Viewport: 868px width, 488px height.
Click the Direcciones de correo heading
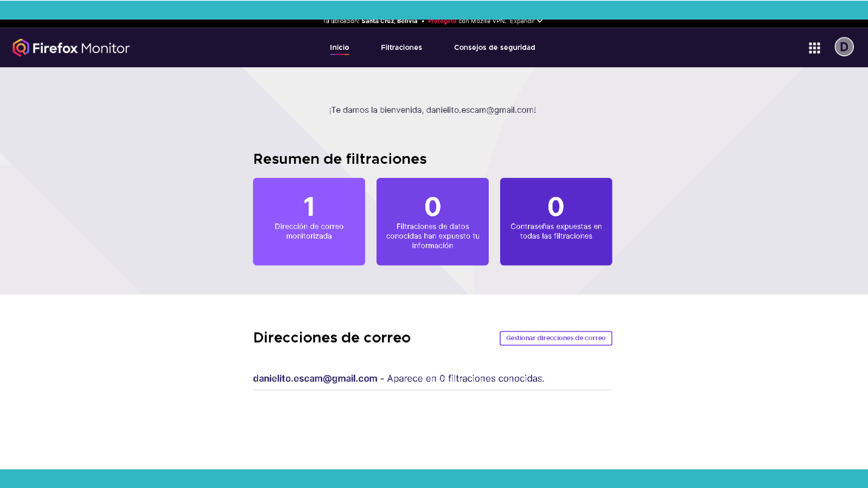point(332,338)
